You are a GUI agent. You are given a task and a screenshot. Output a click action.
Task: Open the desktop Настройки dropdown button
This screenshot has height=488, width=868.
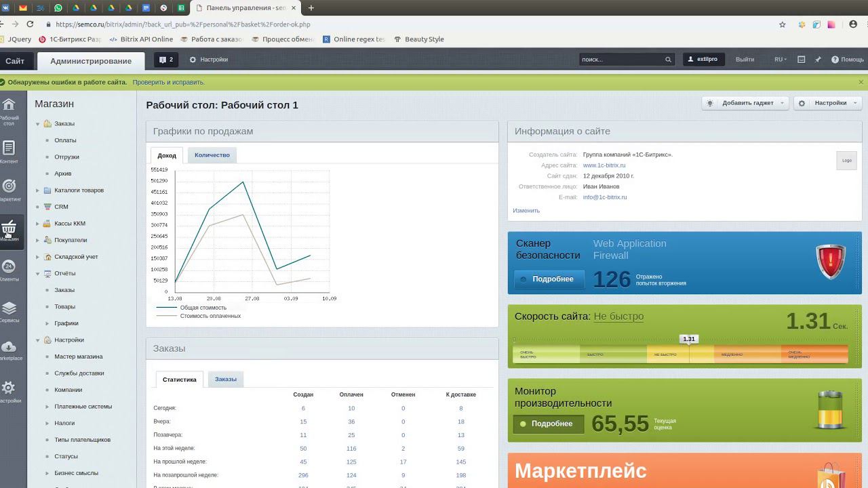point(827,103)
